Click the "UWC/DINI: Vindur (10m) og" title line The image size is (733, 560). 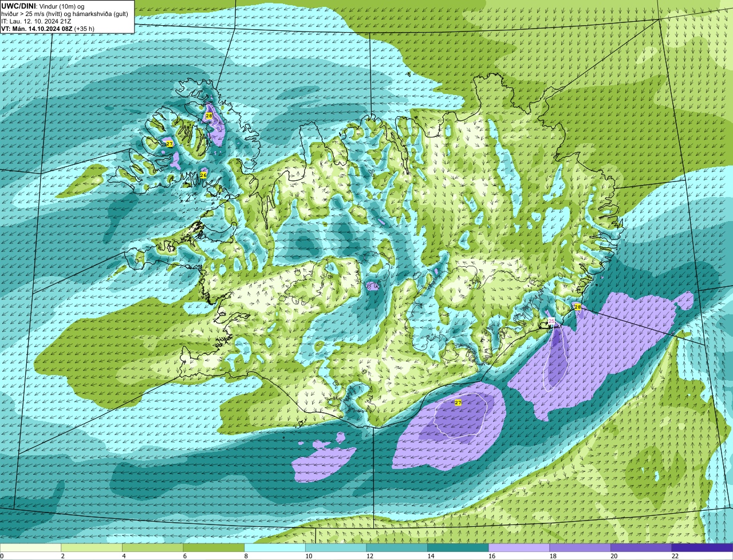pos(43,6)
